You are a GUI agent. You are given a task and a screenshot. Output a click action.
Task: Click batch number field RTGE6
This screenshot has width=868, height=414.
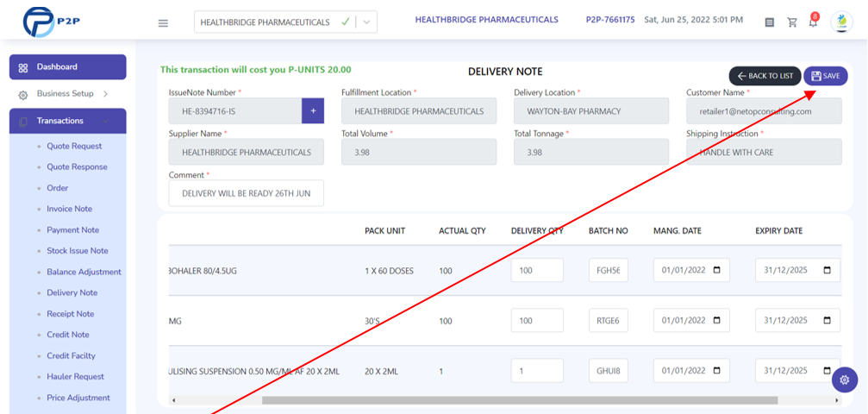(609, 320)
